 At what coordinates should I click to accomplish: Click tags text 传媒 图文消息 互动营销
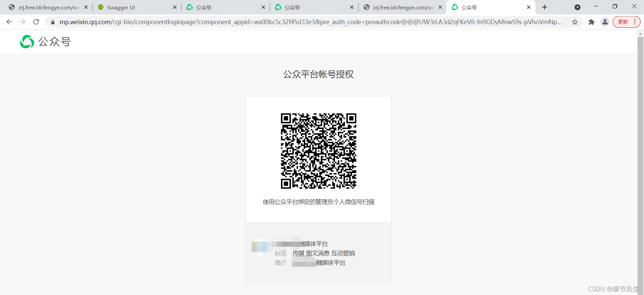[324, 253]
